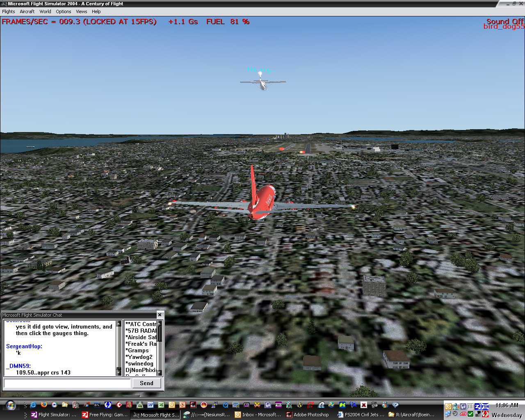Open the Flights menu
Screen dimensions: 525x420
tap(9, 11)
